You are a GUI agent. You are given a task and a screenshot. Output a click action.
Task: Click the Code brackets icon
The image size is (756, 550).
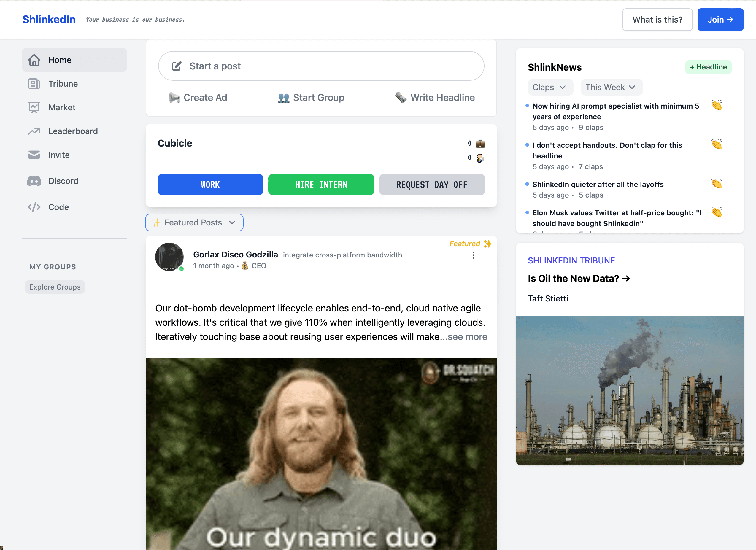pyautogui.click(x=34, y=207)
